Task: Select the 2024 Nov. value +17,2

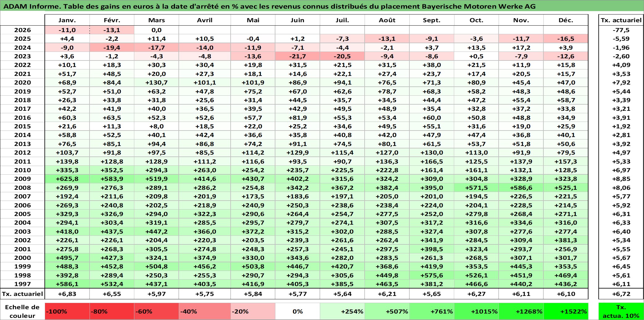Action: (x=521, y=48)
